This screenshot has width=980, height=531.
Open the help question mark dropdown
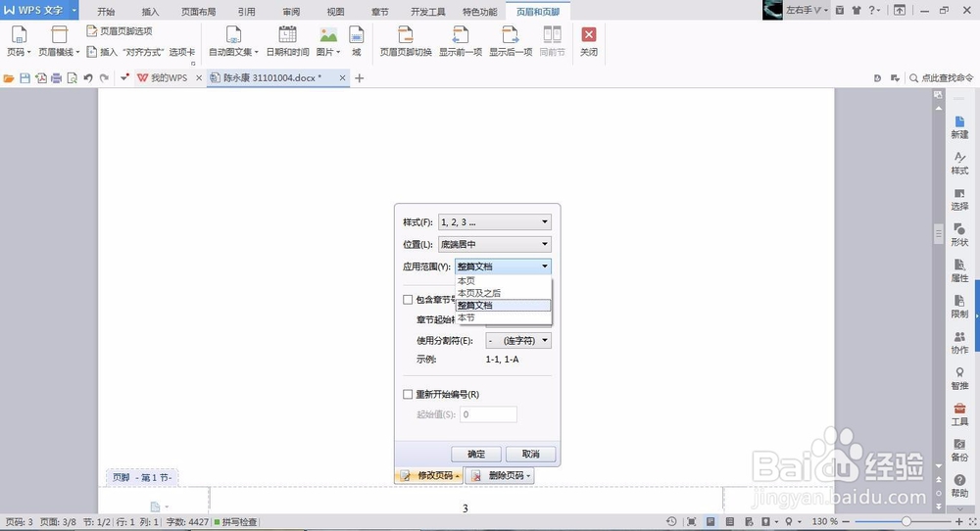tap(874, 10)
